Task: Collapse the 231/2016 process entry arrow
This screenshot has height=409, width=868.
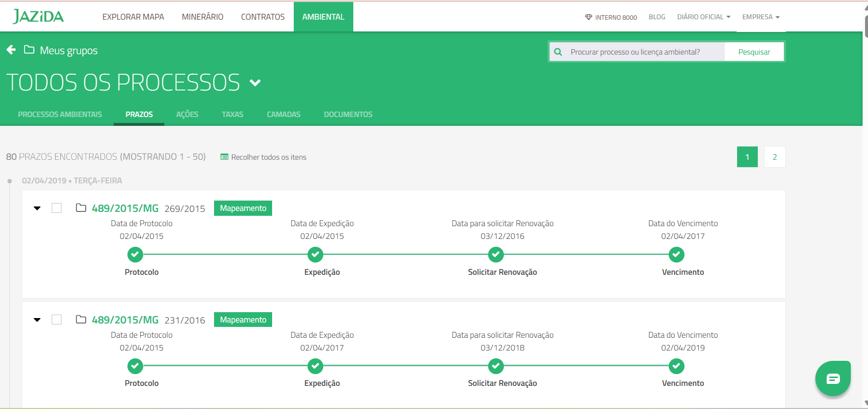Action: pos(37,320)
